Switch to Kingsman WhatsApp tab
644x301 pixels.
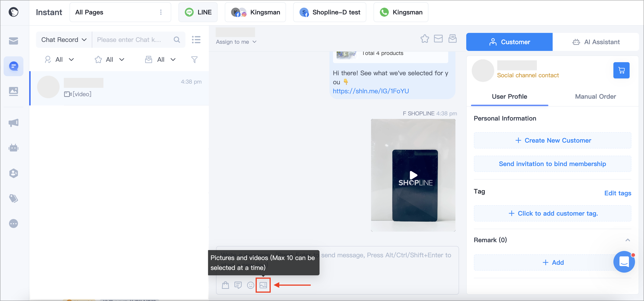[401, 12]
